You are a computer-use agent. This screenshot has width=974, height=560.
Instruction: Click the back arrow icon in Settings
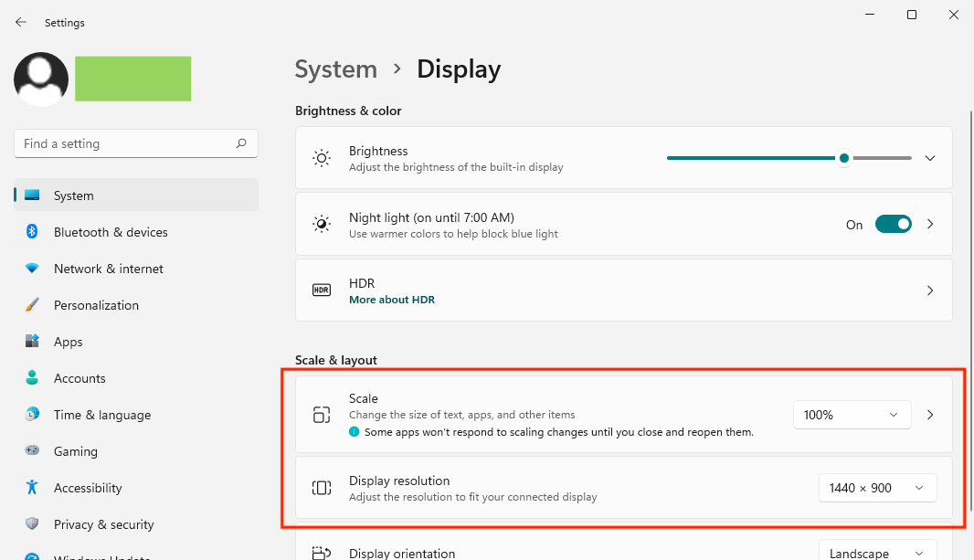point(20,22)
